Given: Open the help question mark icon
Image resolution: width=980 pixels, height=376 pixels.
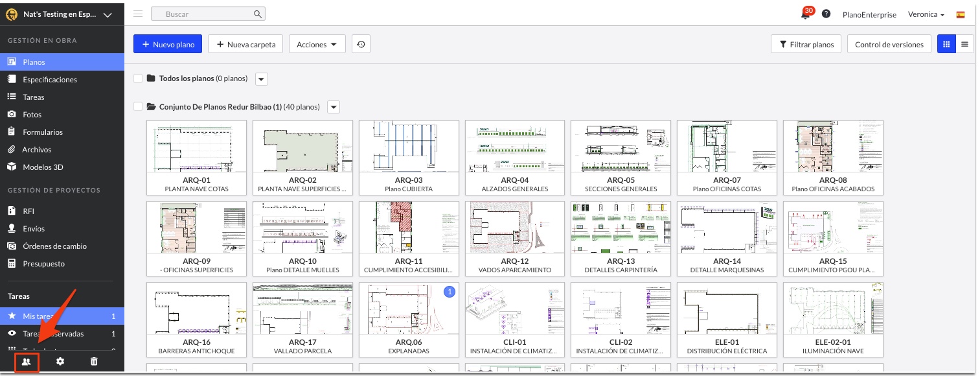Looking at the screenshot, I should (826, 14).
